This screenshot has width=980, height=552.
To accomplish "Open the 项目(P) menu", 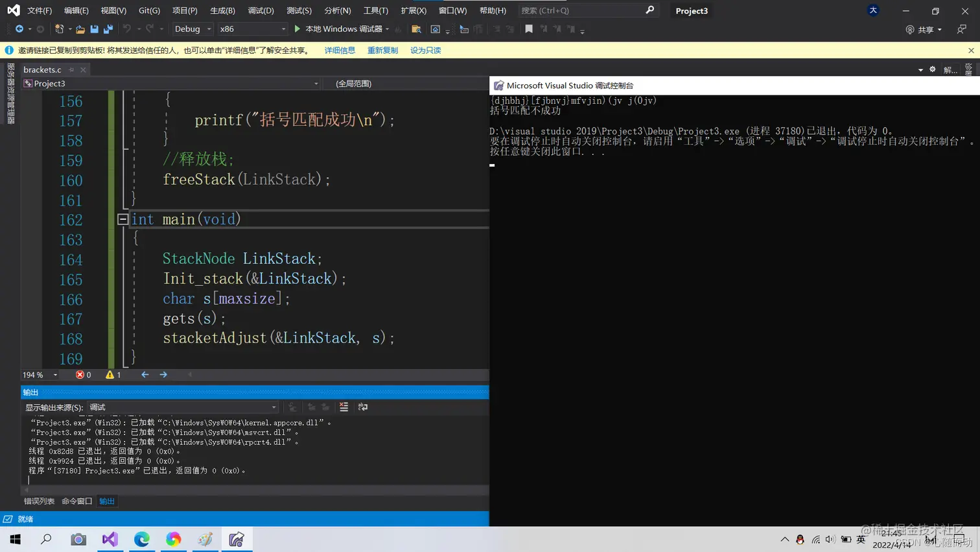I will tap(185, 10).
